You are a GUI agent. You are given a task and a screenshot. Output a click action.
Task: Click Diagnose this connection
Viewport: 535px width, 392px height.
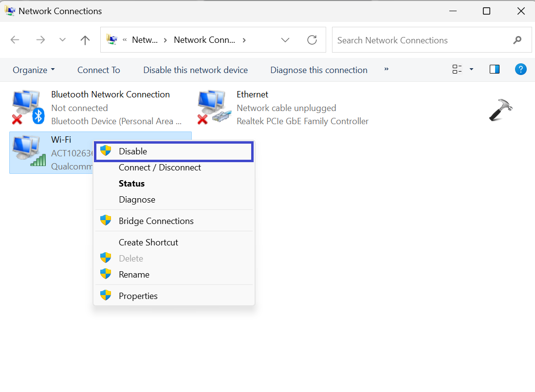319,70
